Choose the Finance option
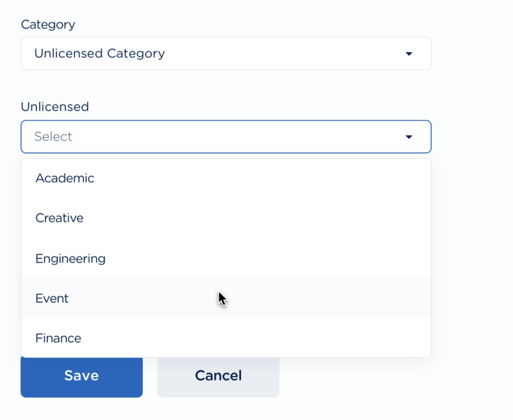The width and height of the screenshot is (513, 420). tap(226, 338)
